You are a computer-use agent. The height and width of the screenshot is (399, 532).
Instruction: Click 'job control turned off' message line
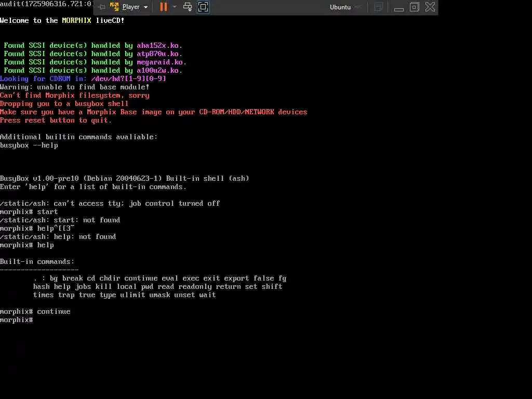coord(110,204)
